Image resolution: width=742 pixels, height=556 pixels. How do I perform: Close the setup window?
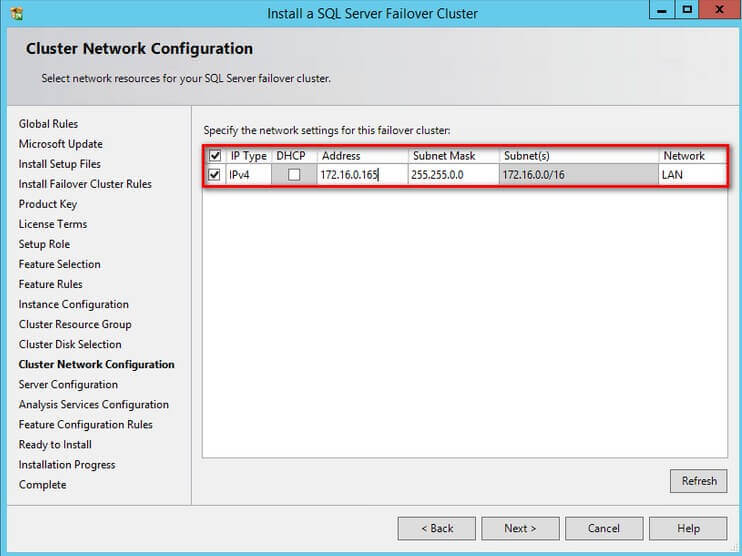720,9
